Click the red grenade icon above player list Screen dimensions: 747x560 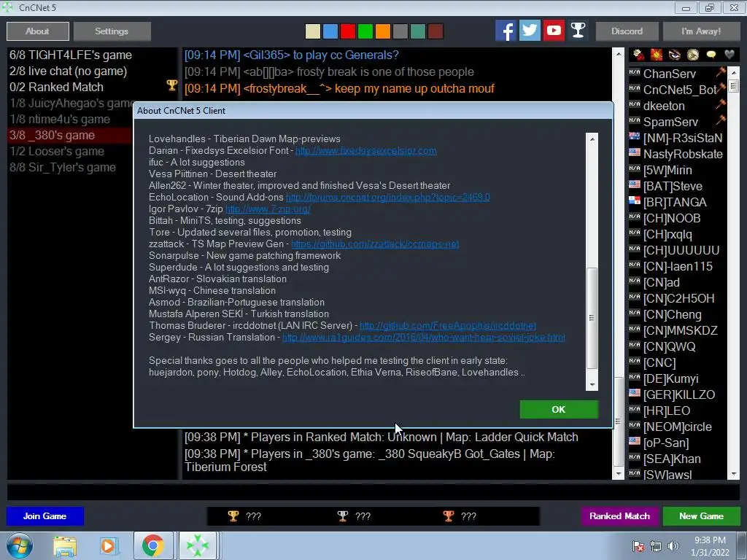point(638,55)
